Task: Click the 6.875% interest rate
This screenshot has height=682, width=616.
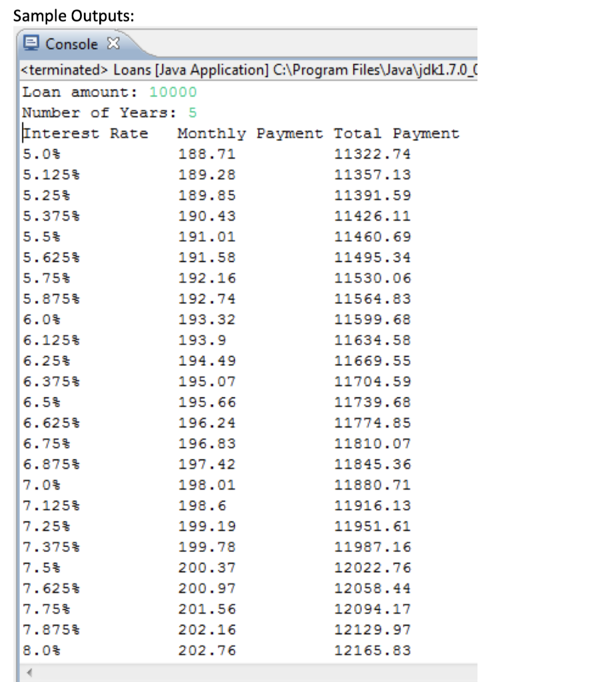Action: click(51, 464)
